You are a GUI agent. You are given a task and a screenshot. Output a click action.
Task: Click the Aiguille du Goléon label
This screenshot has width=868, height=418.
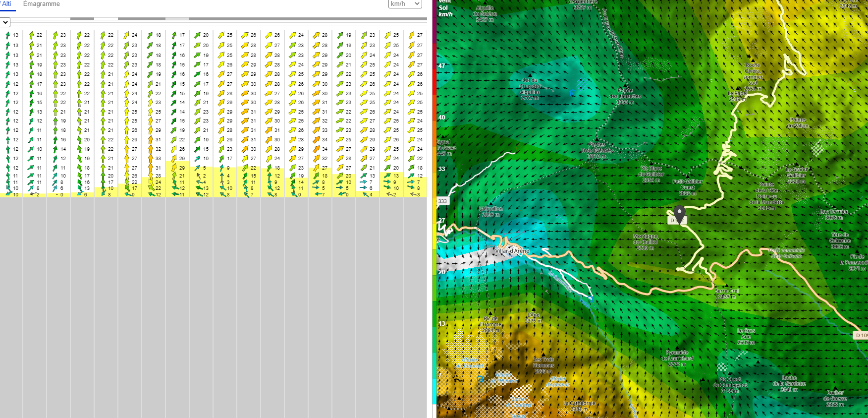485,14
